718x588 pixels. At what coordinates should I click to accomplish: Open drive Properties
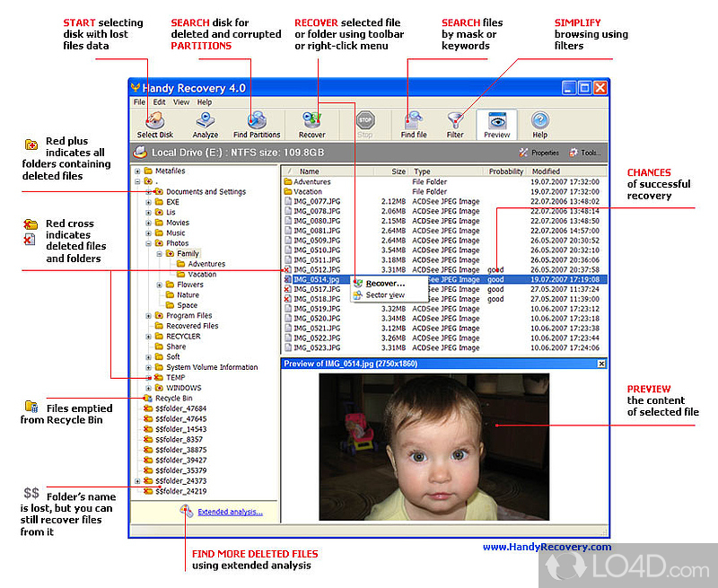[539, 153]
